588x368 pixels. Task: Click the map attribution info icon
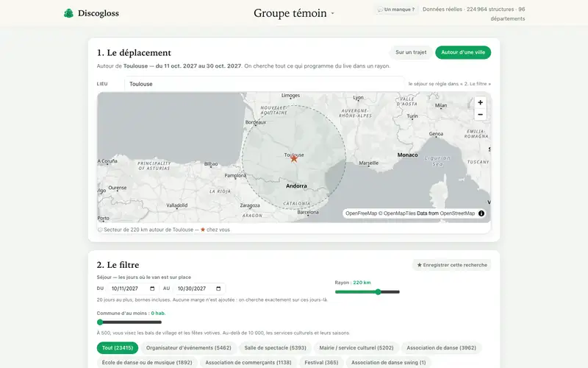tap(481, 213)
